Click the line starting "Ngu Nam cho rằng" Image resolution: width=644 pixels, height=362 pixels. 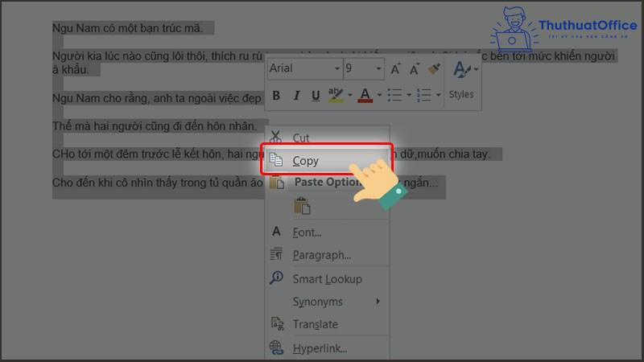[156, 98]
